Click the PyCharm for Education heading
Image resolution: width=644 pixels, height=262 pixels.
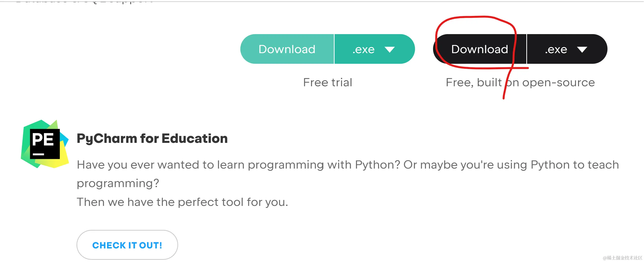[x=152, y=138]
